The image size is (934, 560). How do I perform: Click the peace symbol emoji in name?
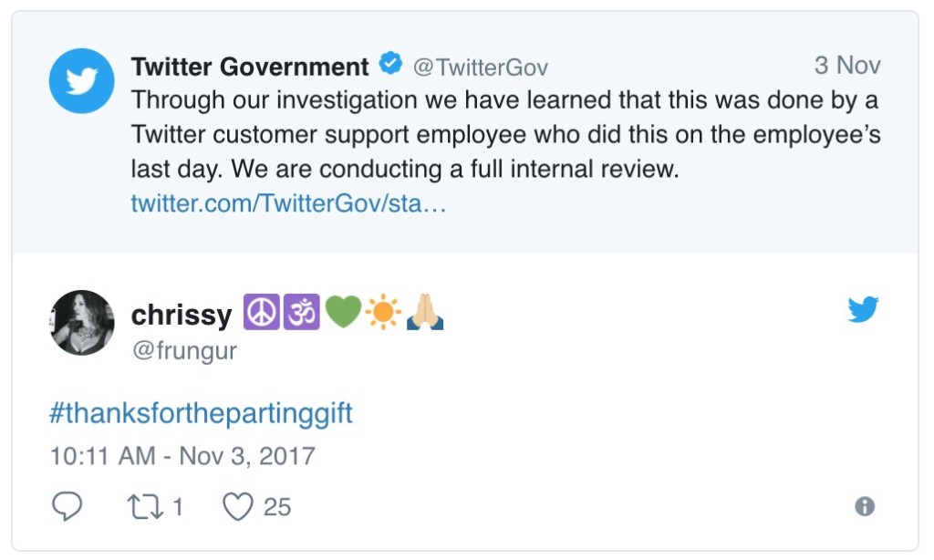coord(260,313)
